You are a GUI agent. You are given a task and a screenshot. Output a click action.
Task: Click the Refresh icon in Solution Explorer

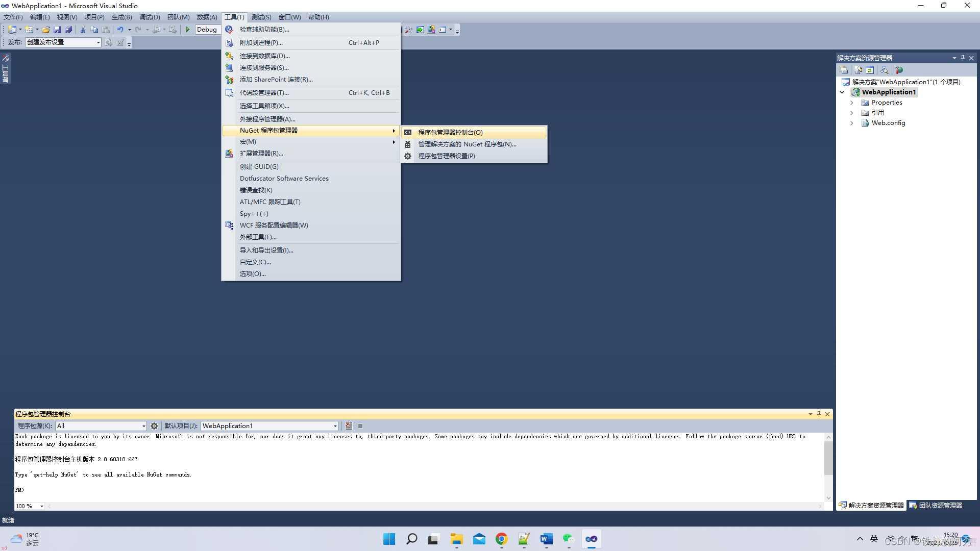click(x=870, y=70)
